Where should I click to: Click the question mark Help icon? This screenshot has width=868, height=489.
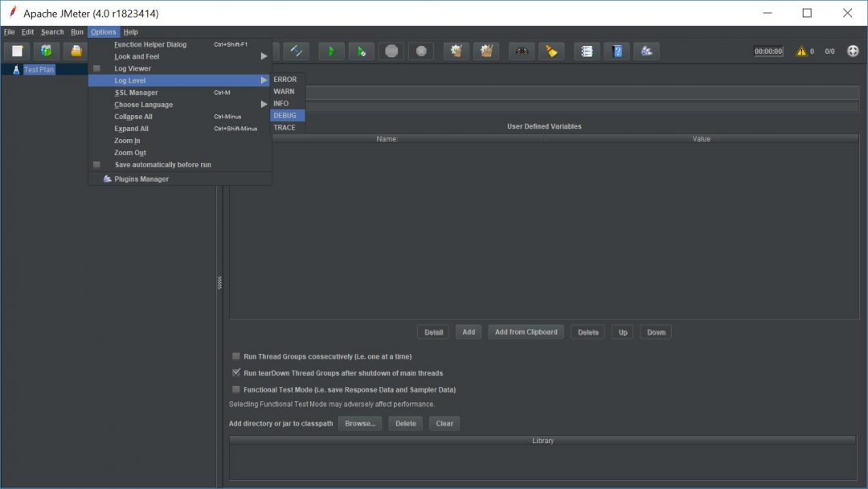pyautogui.click(x=616, y=51)
